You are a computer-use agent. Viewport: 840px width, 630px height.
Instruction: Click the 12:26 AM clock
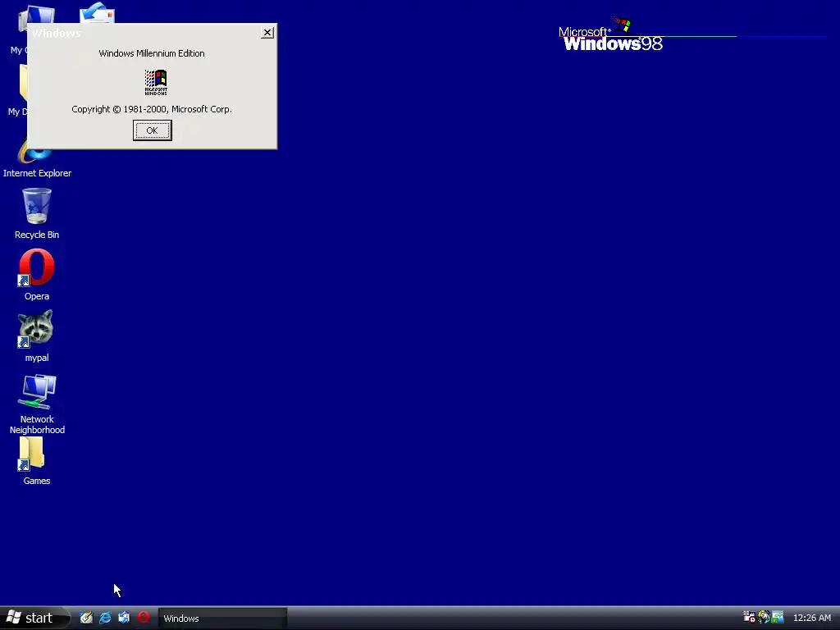coord(811,618)
